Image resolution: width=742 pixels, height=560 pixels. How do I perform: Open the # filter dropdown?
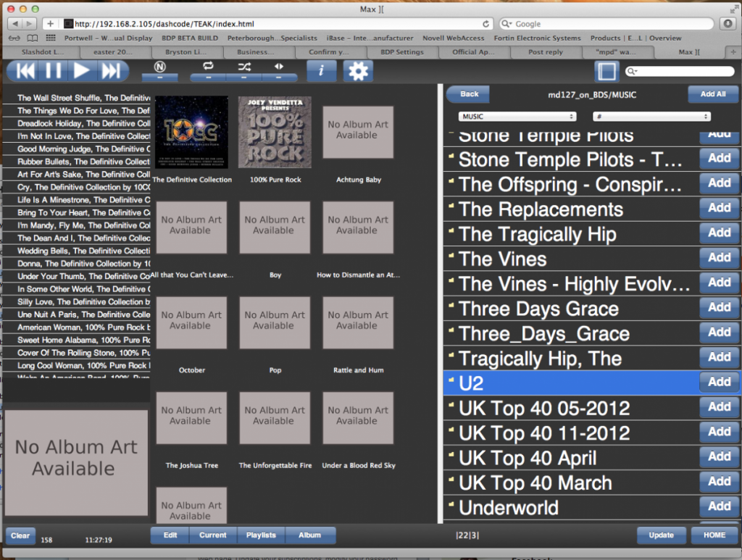coord(651,117)
